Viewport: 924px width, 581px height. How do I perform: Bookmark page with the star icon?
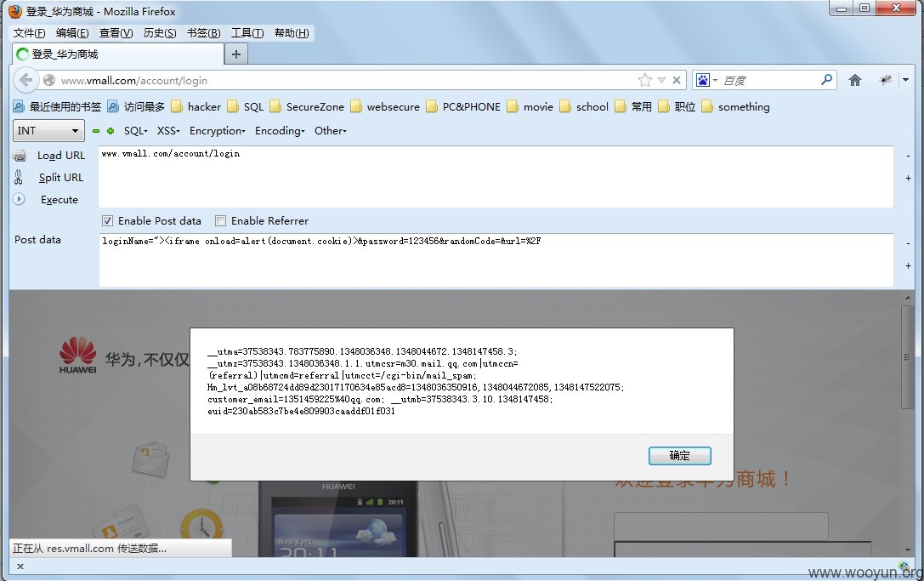click(x=645, y=80)
